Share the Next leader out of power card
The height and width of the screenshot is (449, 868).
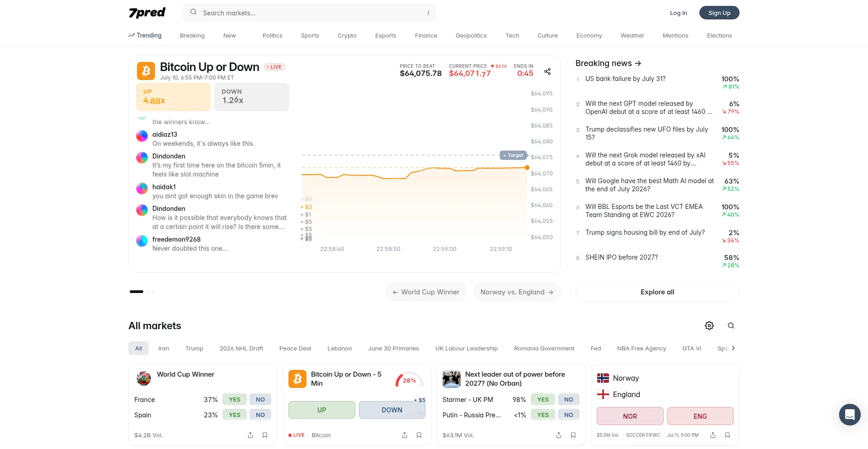coord(559,435)
